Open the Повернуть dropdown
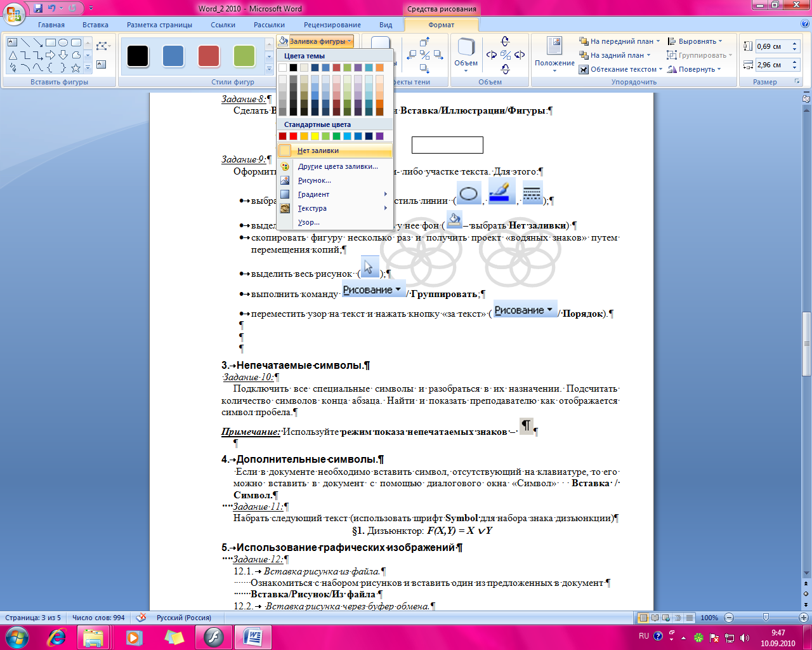The image size is (812, 650). coord(694,69)
